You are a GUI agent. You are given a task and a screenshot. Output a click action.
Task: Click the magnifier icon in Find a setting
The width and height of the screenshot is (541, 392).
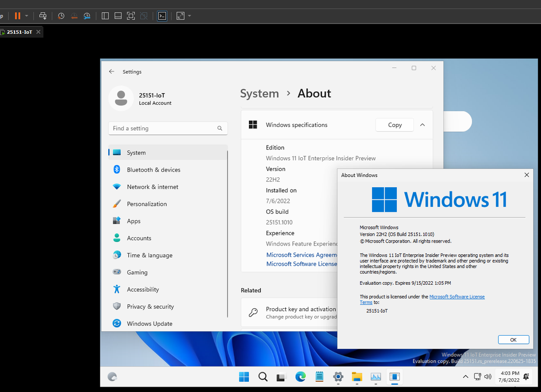(220, 128)
